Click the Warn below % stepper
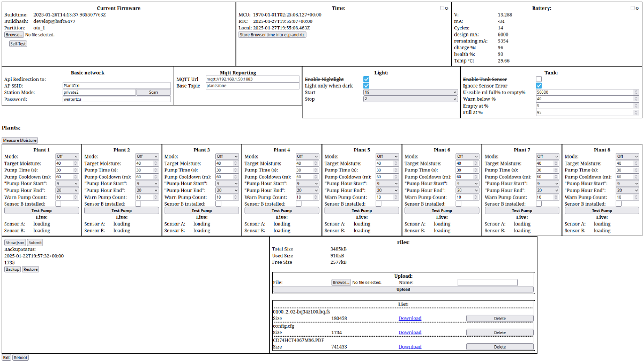 [636, 99]
